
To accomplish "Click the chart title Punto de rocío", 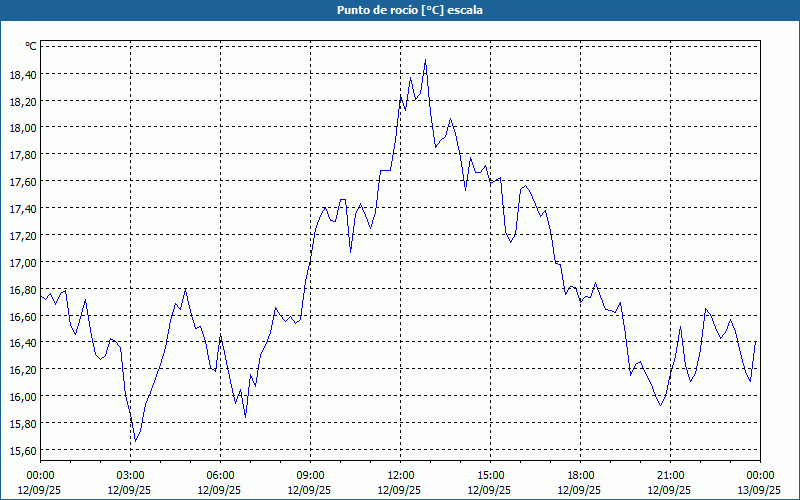I will point(399,10).
